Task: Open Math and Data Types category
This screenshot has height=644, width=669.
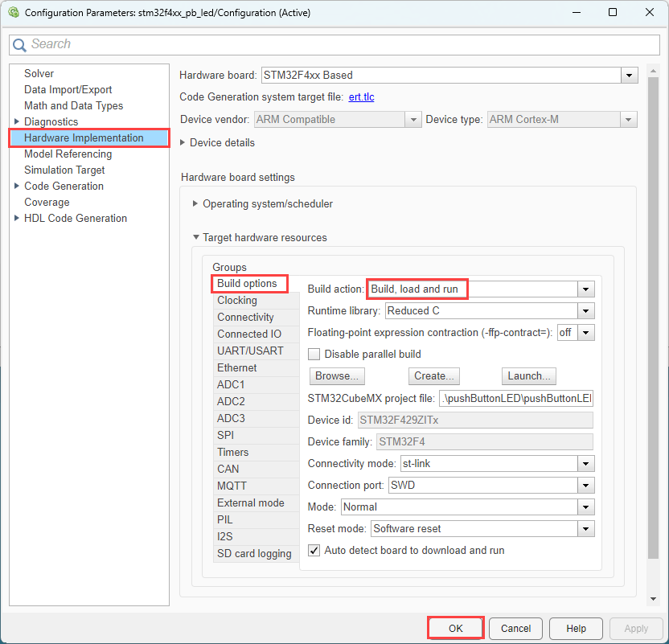Action: point(73,105)
